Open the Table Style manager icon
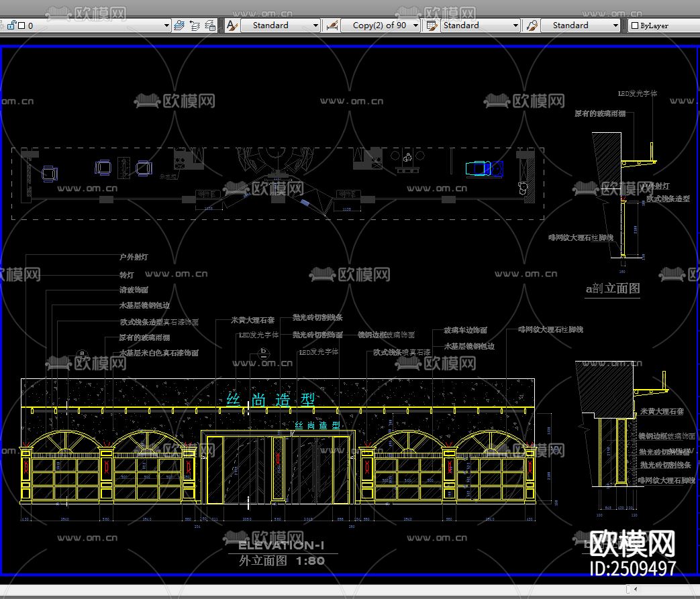This screenshot has width=700, height=599. (432, 25)
